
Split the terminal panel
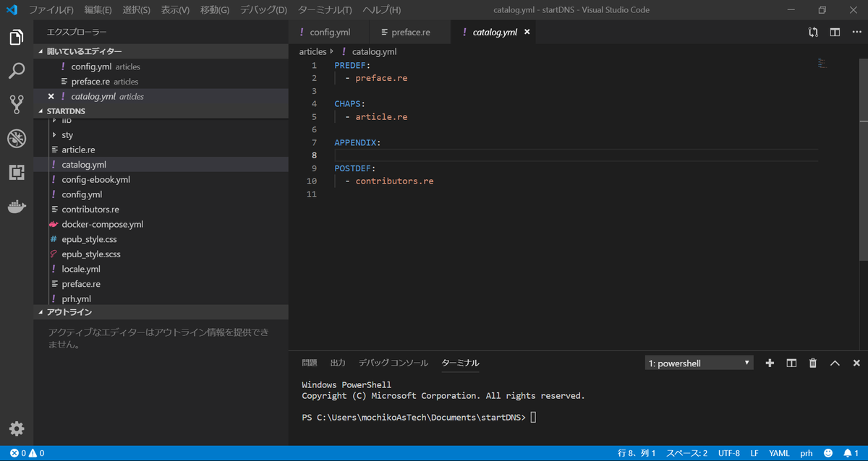pos(791,363)
